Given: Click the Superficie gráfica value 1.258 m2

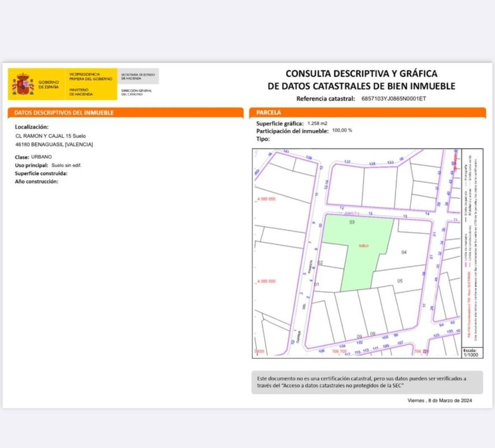Looking at the screenshot, I should coord(317,123).
